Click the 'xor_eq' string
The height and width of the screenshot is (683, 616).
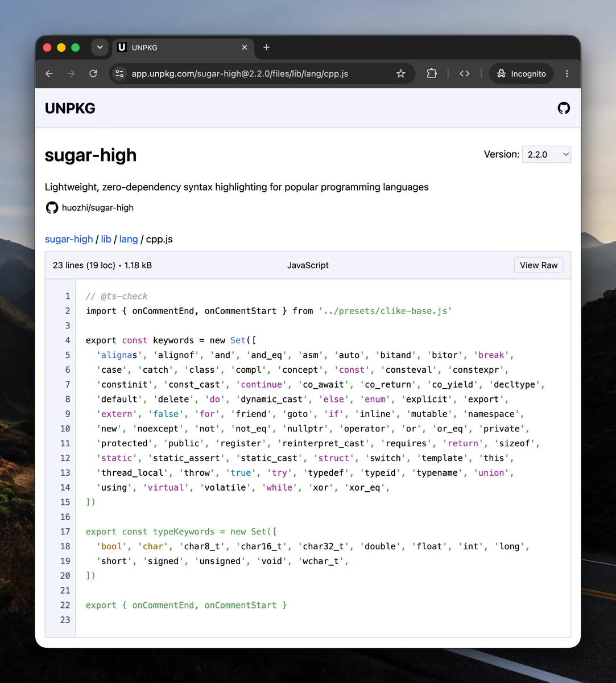365,488
